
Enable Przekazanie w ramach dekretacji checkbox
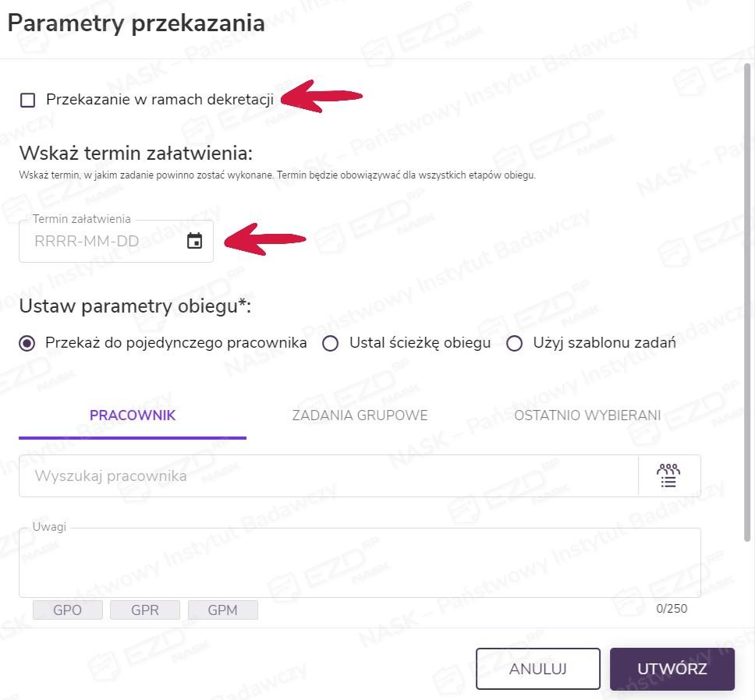click(28, 100)
